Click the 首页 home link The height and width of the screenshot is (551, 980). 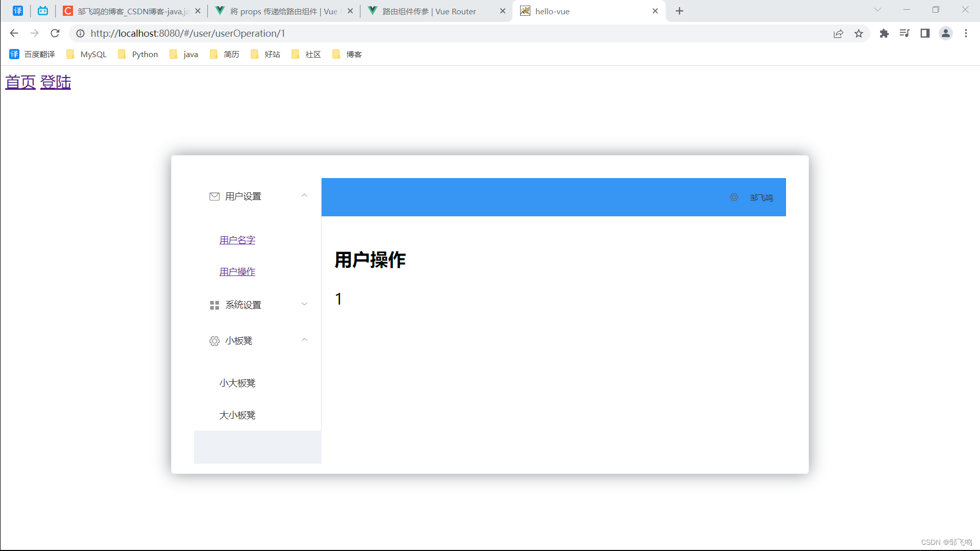(x=20, y=82)
